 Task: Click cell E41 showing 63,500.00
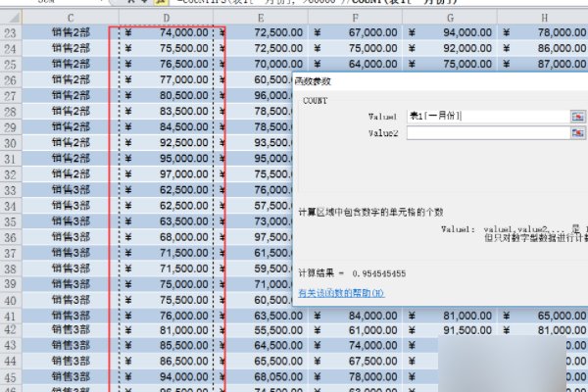coord(261,316)
